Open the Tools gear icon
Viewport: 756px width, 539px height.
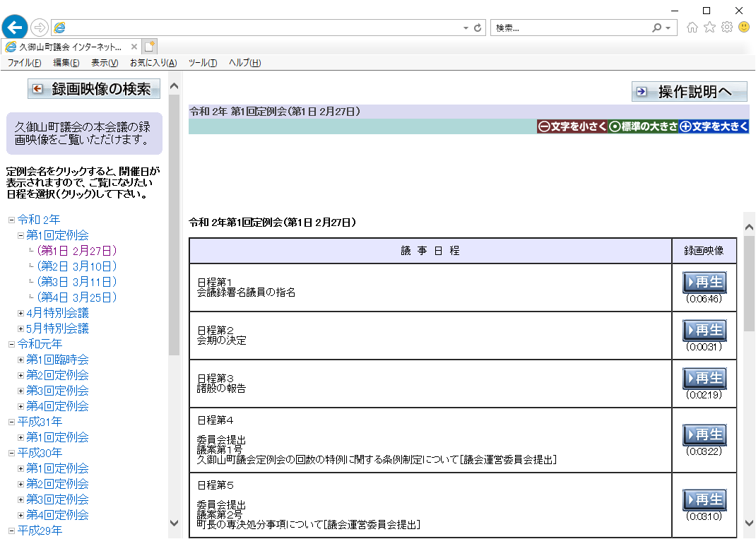click(x=726, y=27)
